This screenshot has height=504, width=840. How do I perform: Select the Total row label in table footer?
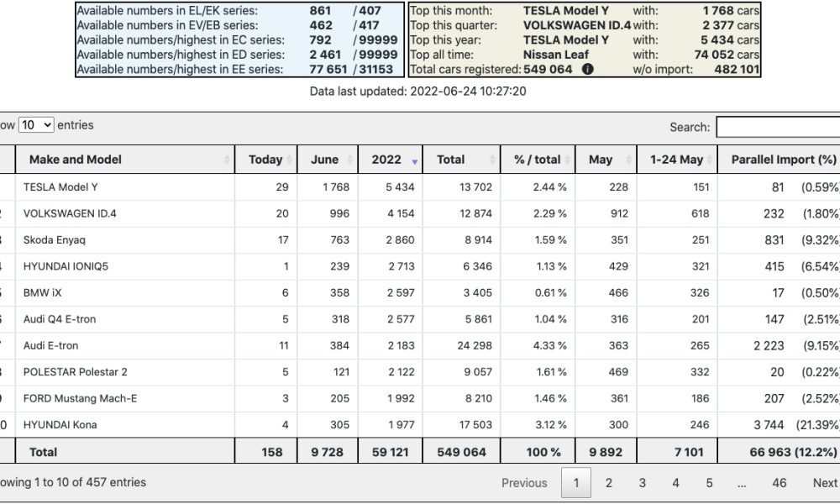pos(43,452)
